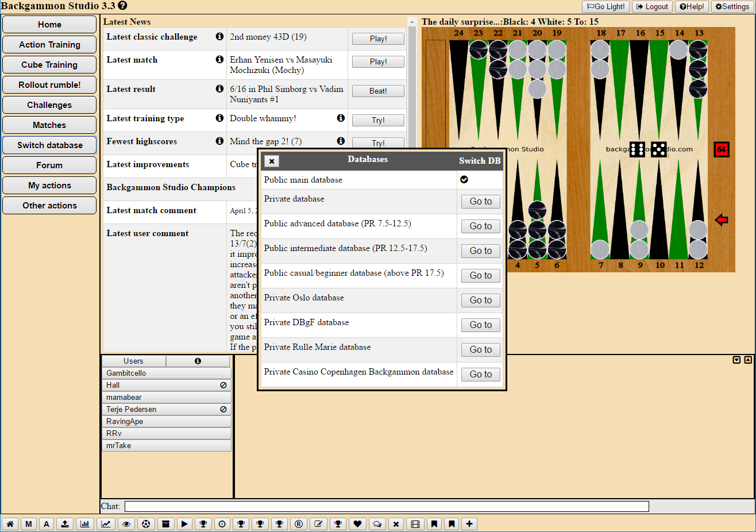This screenshot has height=532, width=756.
Task: Click the edit pencil icon
Action: [318, 524]
